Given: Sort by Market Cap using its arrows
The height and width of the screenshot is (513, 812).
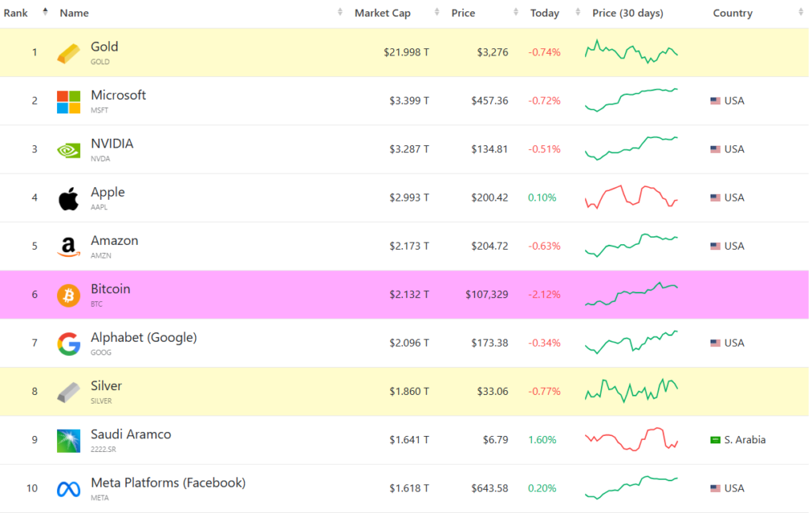Looking at the screenshot, I should [x=437, y=12].
